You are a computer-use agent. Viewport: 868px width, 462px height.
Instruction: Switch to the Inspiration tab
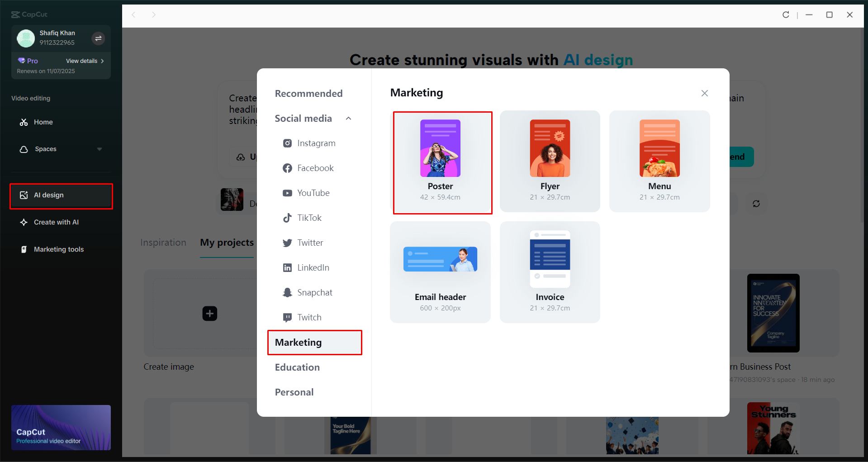tap(163, 243)
